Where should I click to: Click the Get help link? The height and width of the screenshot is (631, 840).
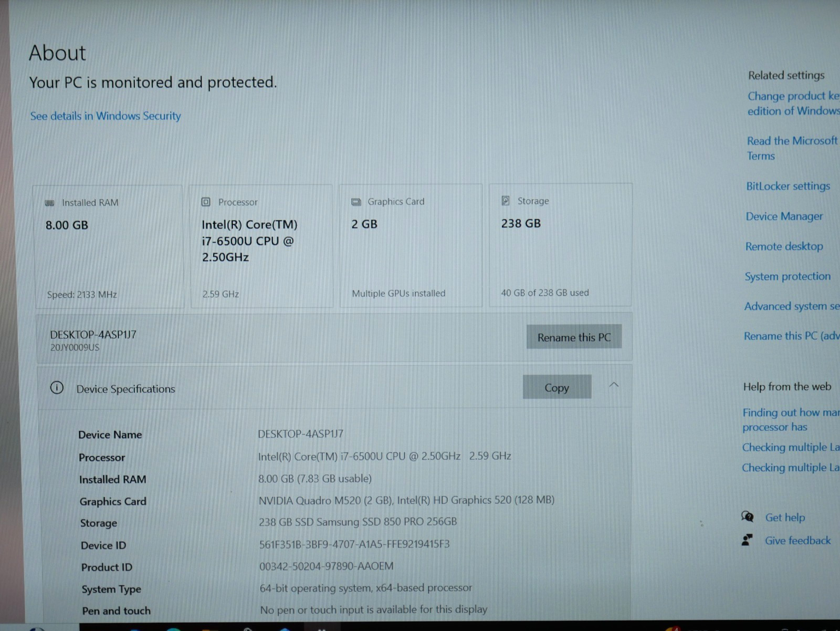point(785,518)
